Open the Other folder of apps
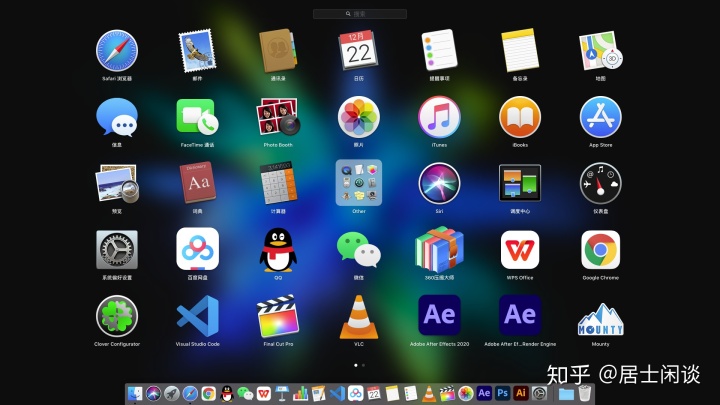 click(x=359, y=182)
